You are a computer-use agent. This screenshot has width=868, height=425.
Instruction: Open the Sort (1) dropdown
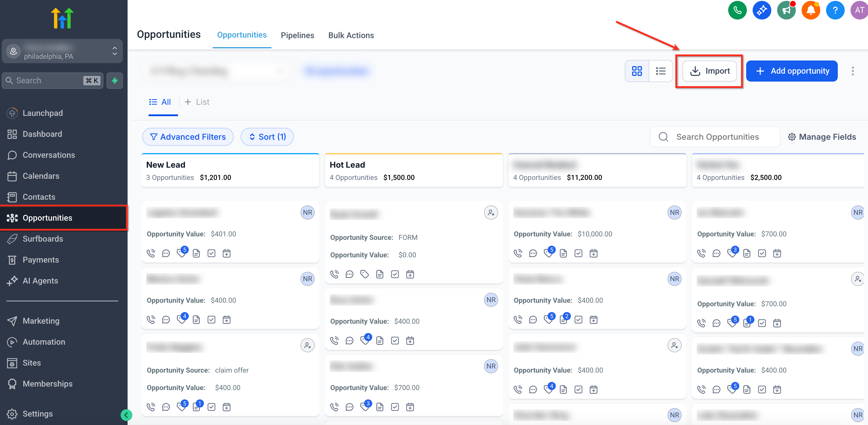267,137
